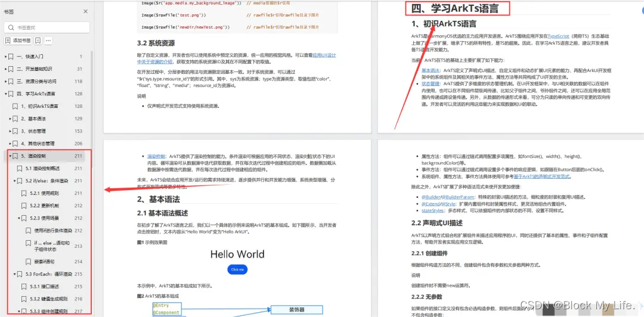Click the 添加书签 add bookmark button
644x317 pixels.
[x=18, y=41]
